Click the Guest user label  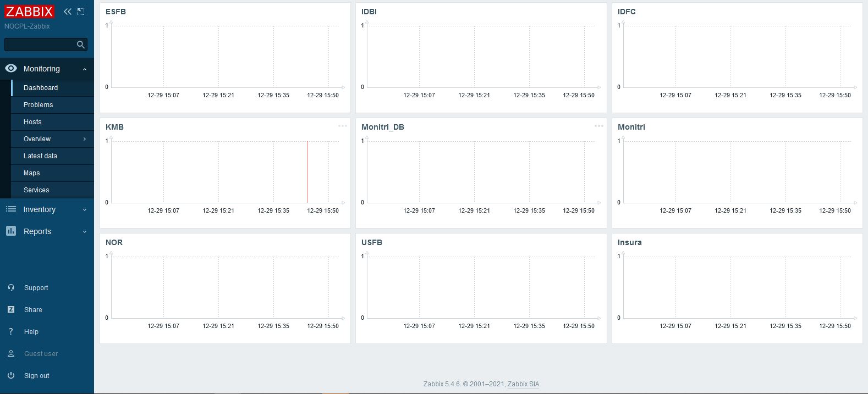(41, 354)
